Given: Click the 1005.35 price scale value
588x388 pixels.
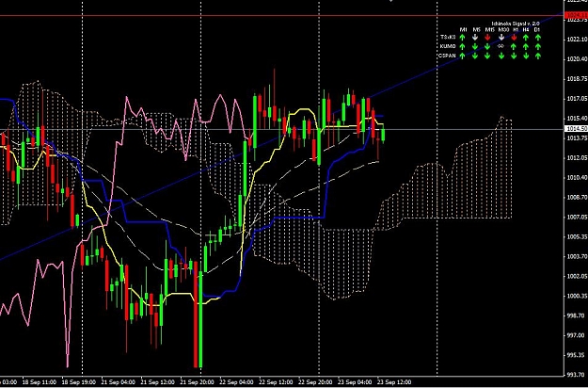Looking at the screenshot, I should click(578, 236).
